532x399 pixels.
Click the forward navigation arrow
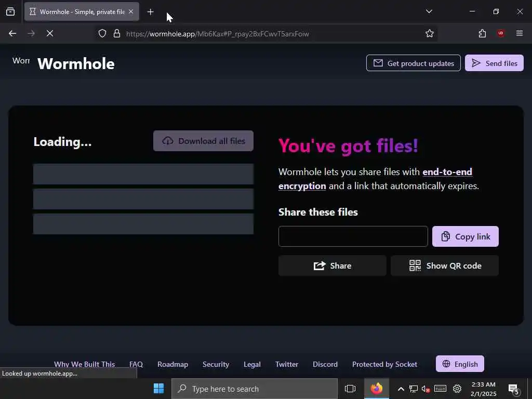(x=31, y=33)
